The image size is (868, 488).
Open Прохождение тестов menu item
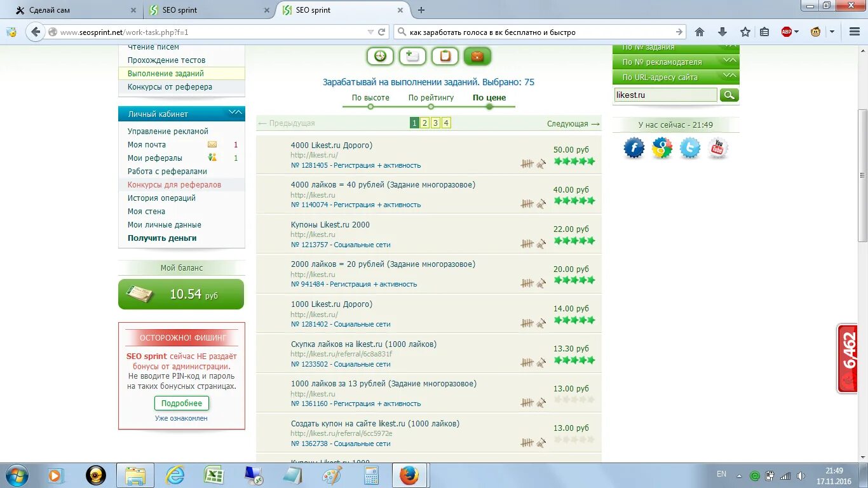(x=166, y=60)
